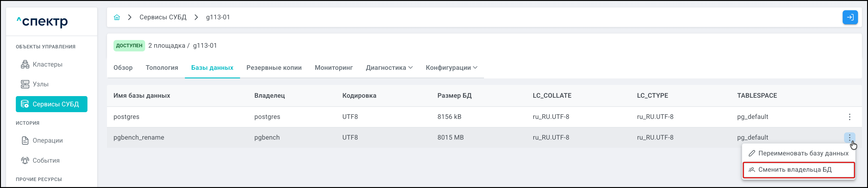Viewport: 868px width, 188px height.
Task: Choose Сменить владельца БД menu option
Action: point(795,170)
